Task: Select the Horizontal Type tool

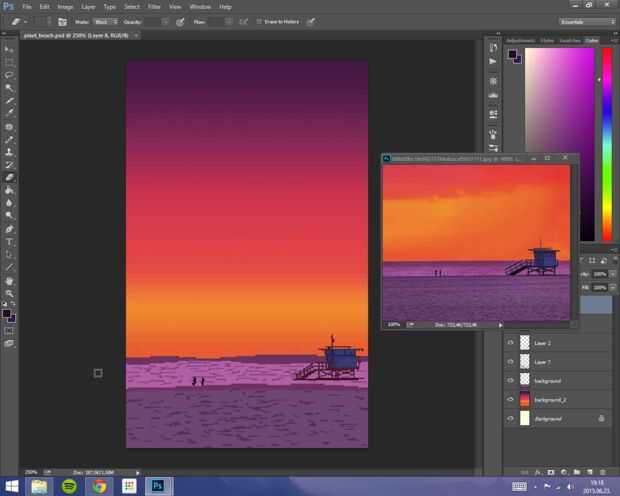Action: click(9, 242)
